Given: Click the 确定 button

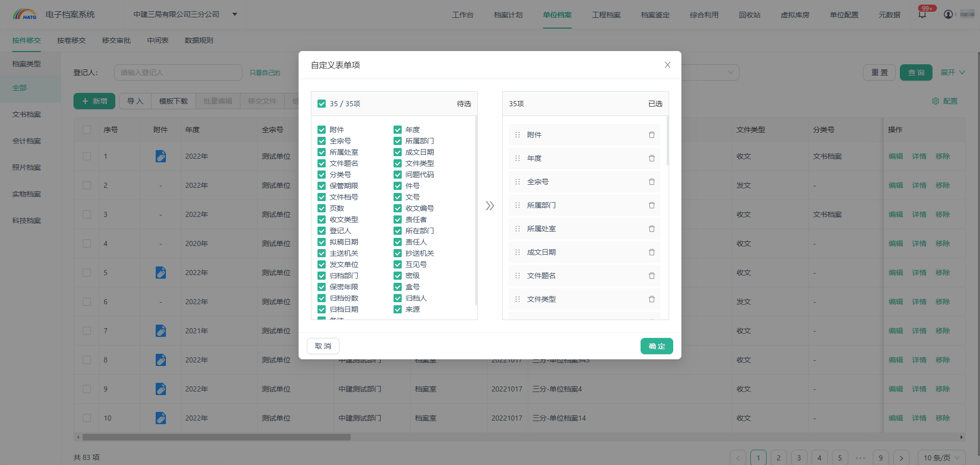Looking at the screenshot, I should 656,346.
